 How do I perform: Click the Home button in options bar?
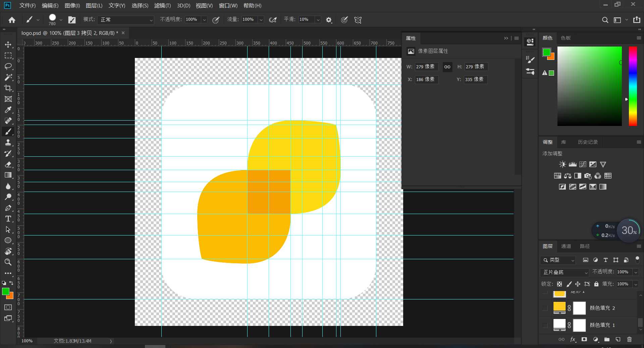[12, 20]
